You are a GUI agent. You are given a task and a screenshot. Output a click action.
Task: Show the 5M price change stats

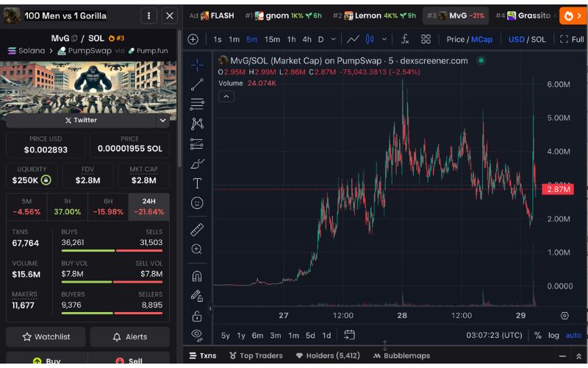(26, 207)
